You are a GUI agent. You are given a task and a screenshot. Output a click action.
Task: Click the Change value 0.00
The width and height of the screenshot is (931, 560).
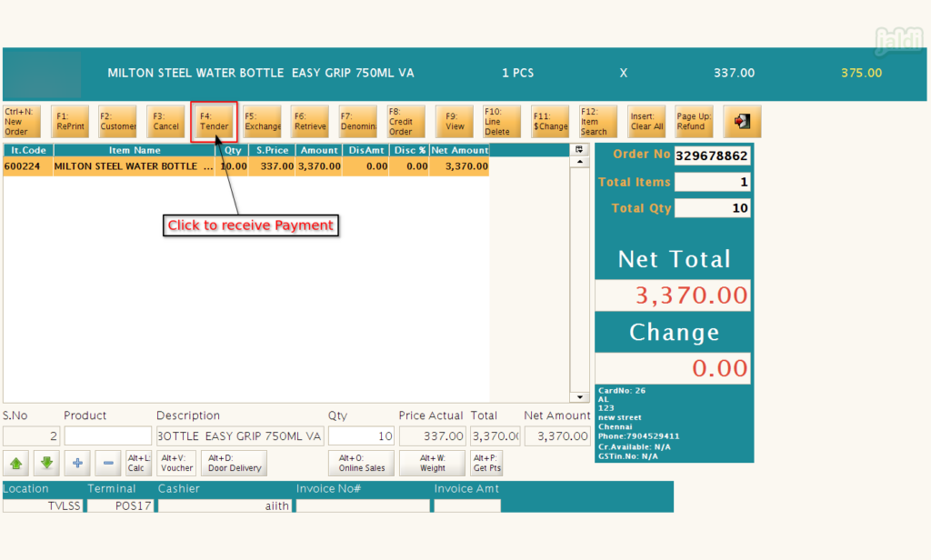click(673, 368)
